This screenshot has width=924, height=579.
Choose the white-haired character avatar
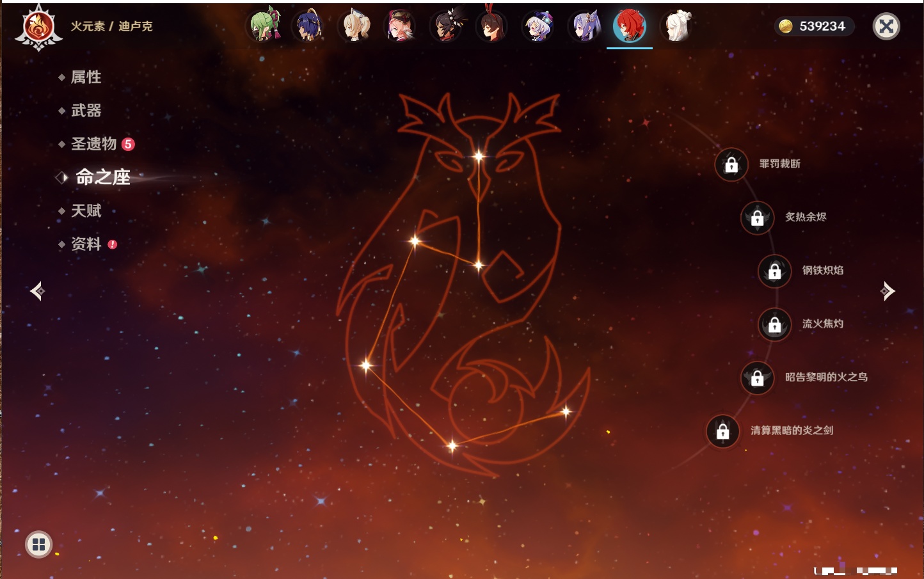click(x=677, y=26)
